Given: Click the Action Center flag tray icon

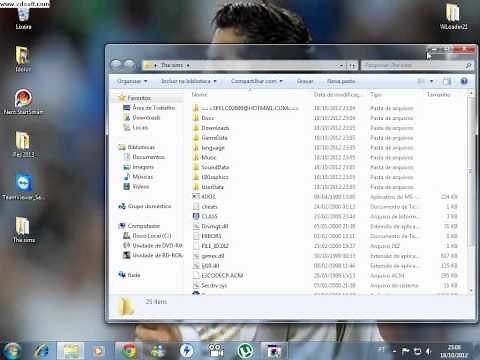Looking at the screenshot, I should point(406,351).
